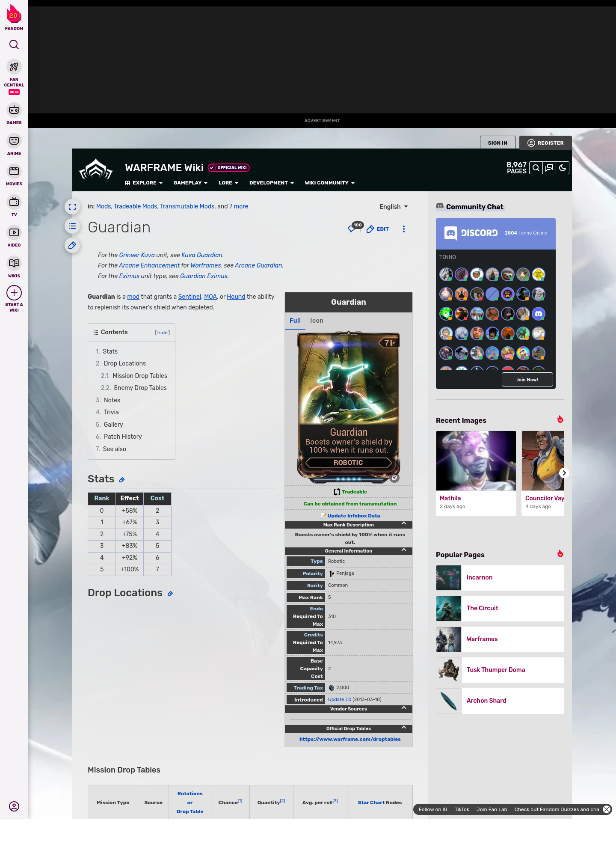Open the English language dropdown
616x856 pixels.
point(394,207)
